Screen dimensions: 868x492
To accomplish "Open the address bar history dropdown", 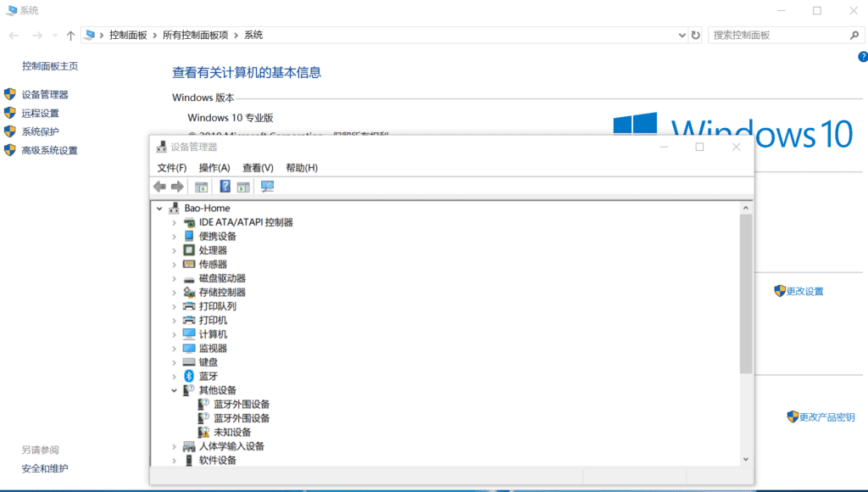I will pos(682,36).
